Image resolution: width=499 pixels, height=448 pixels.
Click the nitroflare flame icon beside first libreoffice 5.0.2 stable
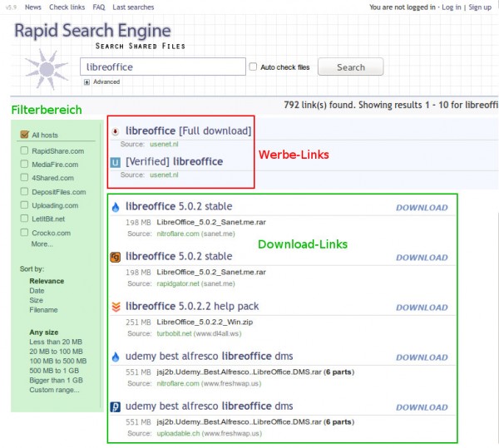(116, 207)
